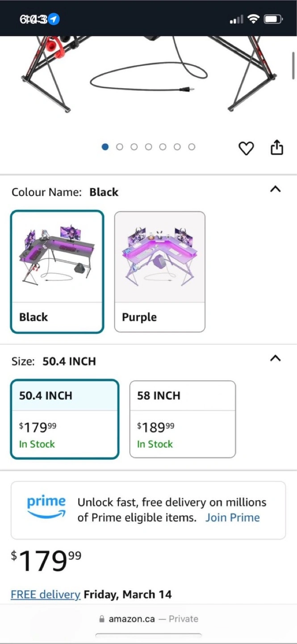Go to last product image dot
Screen dimensions: 297x644
(192, 147)
